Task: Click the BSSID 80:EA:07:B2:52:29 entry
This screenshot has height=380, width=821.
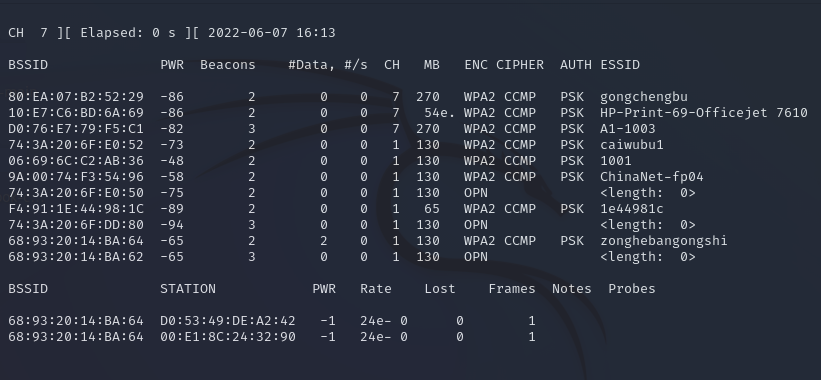Action: click(76, 97)
